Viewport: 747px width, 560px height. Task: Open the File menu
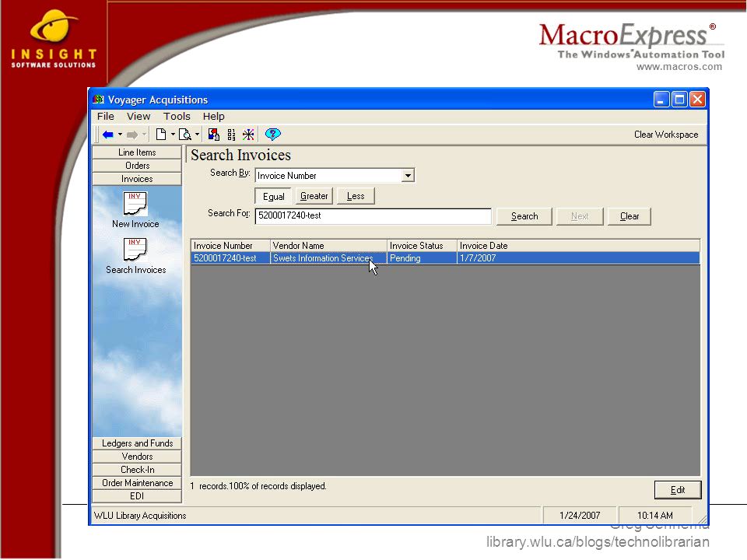[x=105, y=116]
